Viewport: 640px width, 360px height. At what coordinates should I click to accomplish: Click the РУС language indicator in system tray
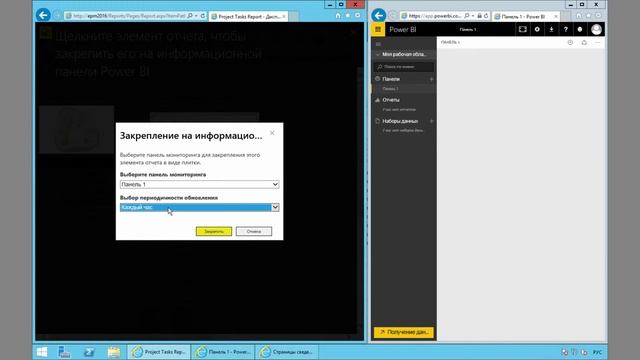click(x=597, y=352)
